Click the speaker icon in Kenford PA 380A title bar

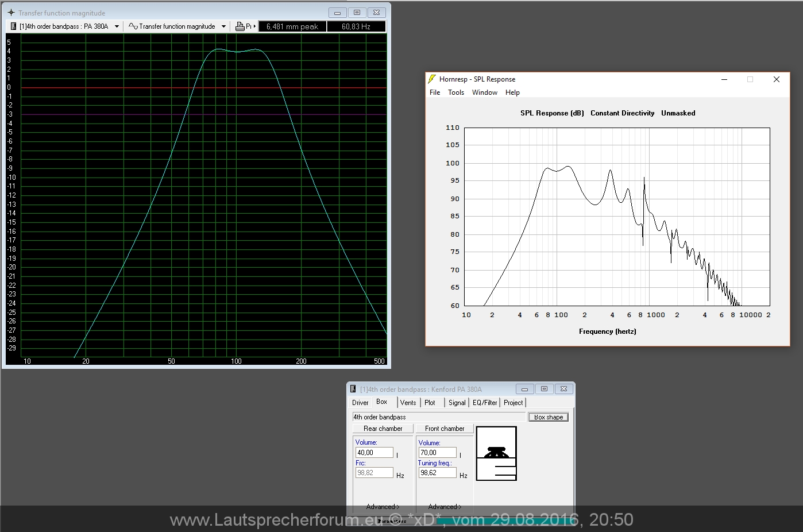coord(353,389)
